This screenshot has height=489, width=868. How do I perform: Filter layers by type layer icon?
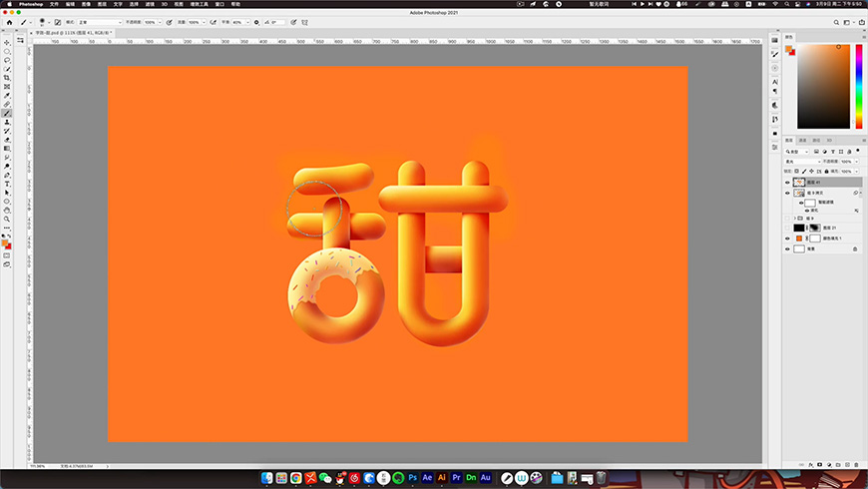point(832,151)
